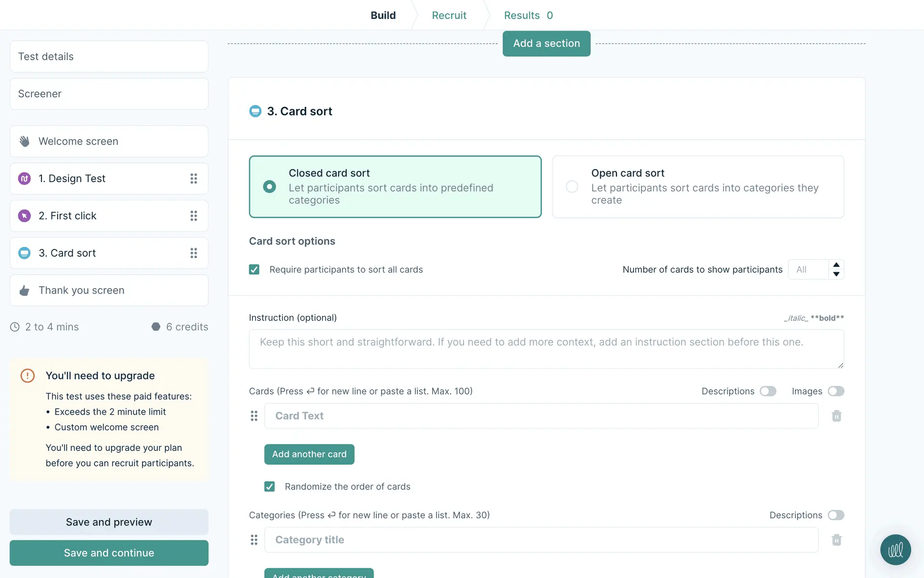
Task: Click into the Instruction text area
Action: coord(546,349)
